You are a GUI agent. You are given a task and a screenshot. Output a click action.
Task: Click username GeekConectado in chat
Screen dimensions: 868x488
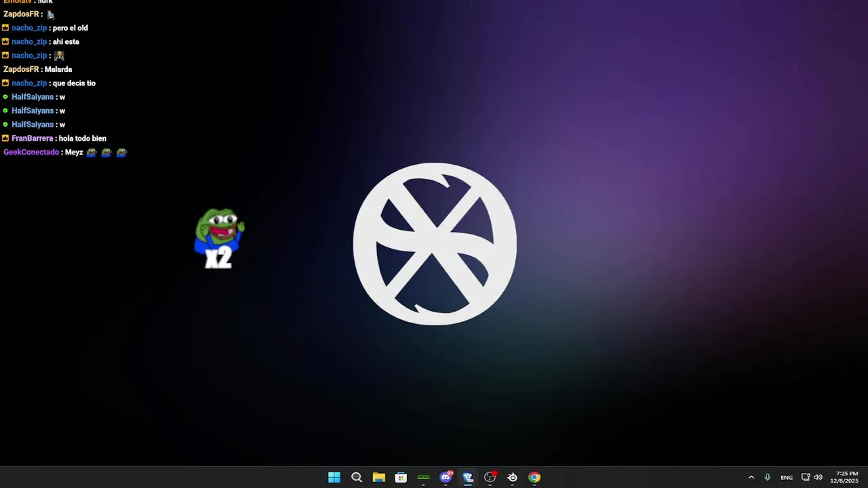pyautogui.click(x=31, y=152)
